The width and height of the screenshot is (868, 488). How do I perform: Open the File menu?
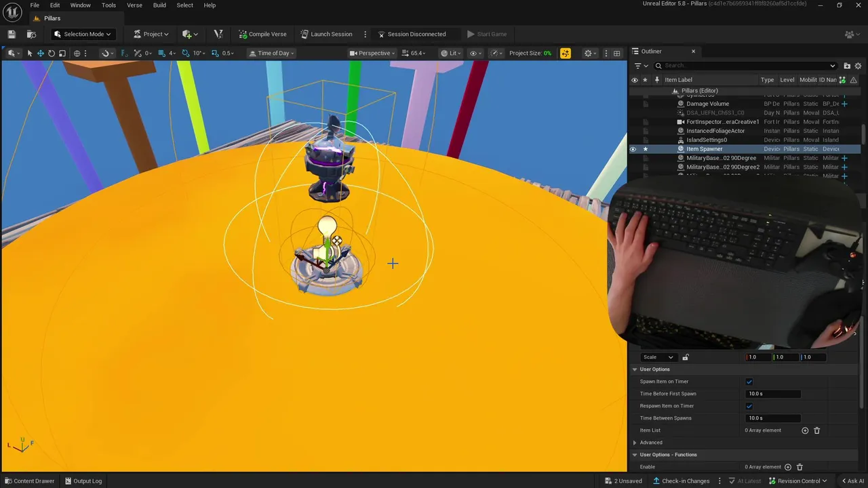point(35,5)
